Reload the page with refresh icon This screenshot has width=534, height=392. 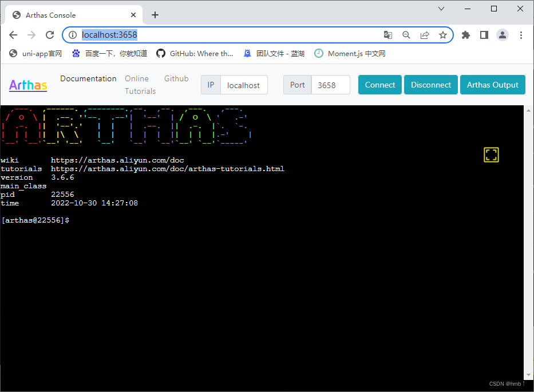coord(50,35)
